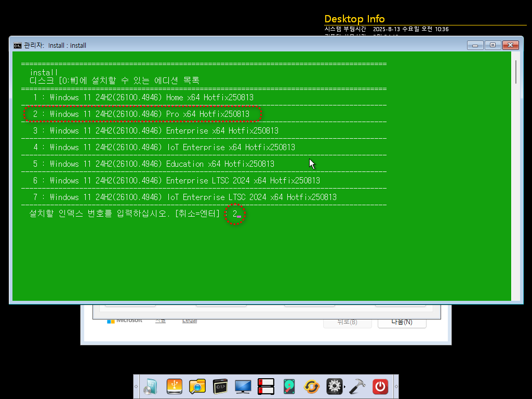Close the Install console window
This screenshot has width=532, height=399.
point(511,45)
